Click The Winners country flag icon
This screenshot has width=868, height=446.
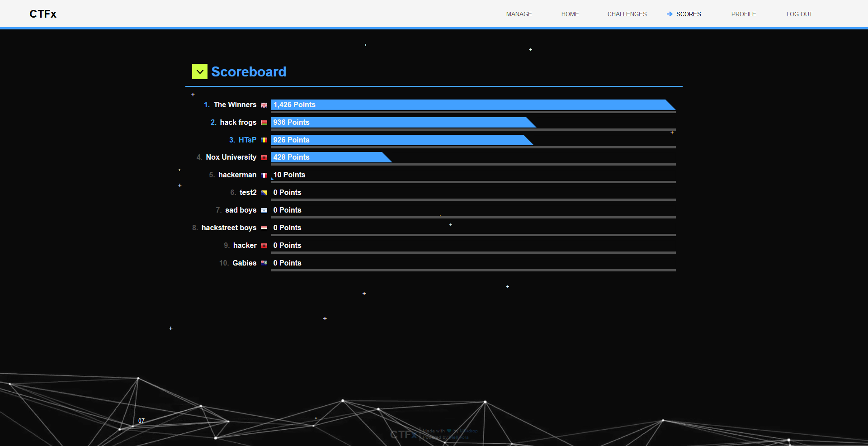coord(264,105)
